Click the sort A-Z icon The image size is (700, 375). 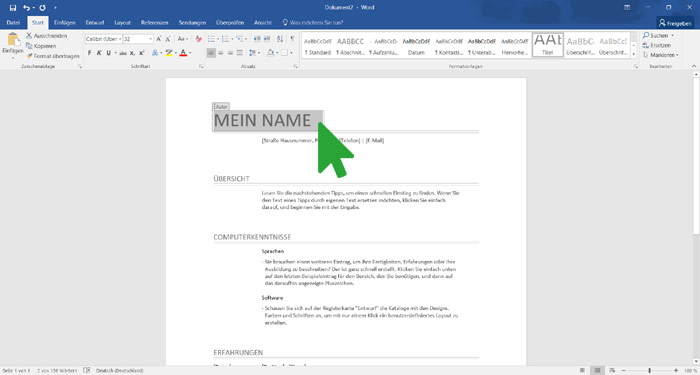pyautogui.click(x=280, y=39)
